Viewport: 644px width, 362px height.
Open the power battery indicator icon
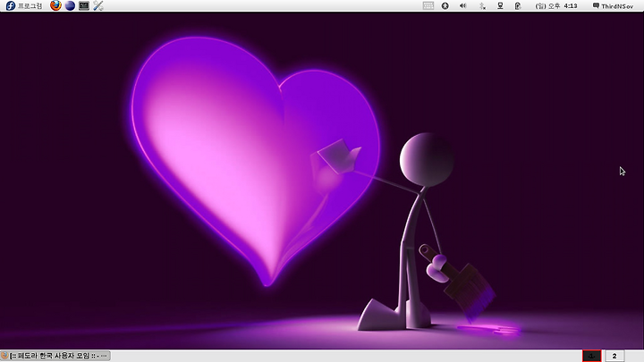click(518, 5)
